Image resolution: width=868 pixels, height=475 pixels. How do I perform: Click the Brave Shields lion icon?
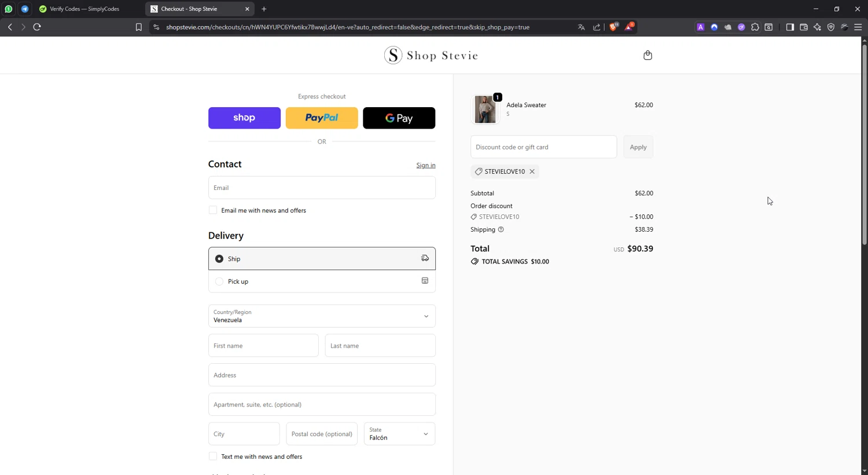click(613, 27)
